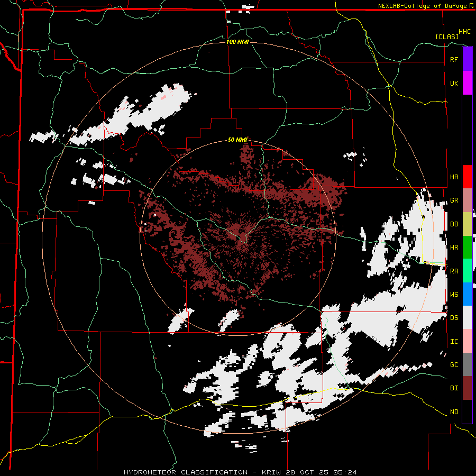Image resolution: width=476 pixels, height=476 pixels.
Task: Click the RA legend label
Action: [x=454, y=271]
